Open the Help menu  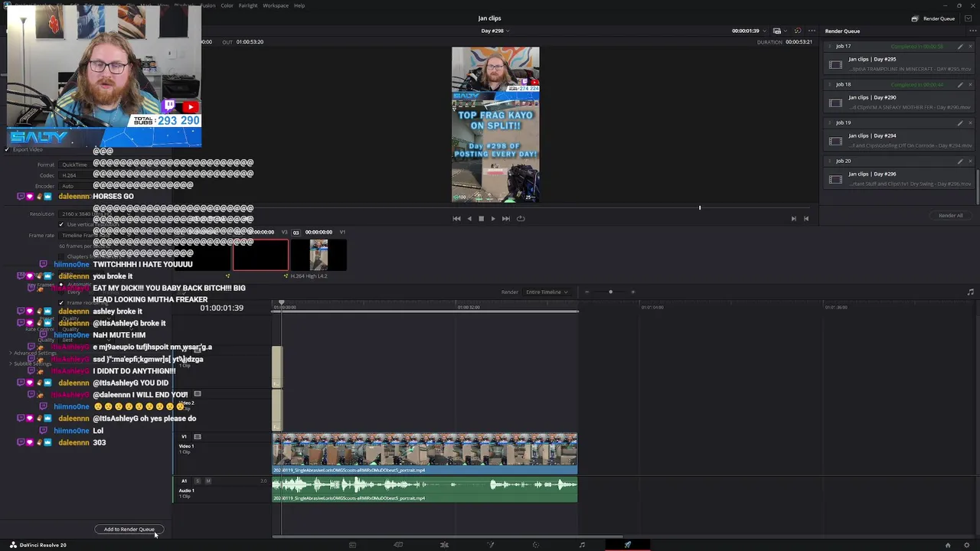(299, 5)
